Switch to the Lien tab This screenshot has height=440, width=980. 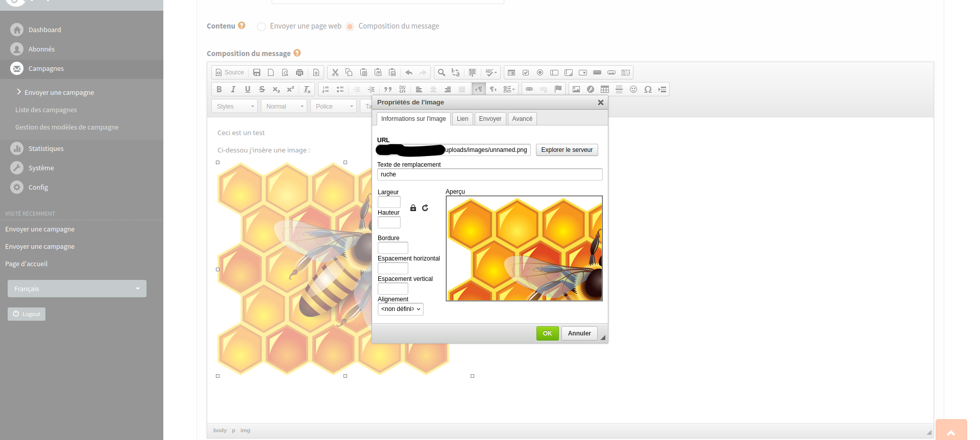(x=462, y=119)
